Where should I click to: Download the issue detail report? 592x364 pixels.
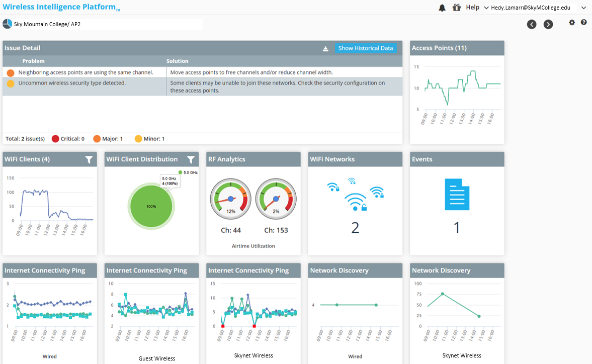pyautogui.click(x=325, y=49)
